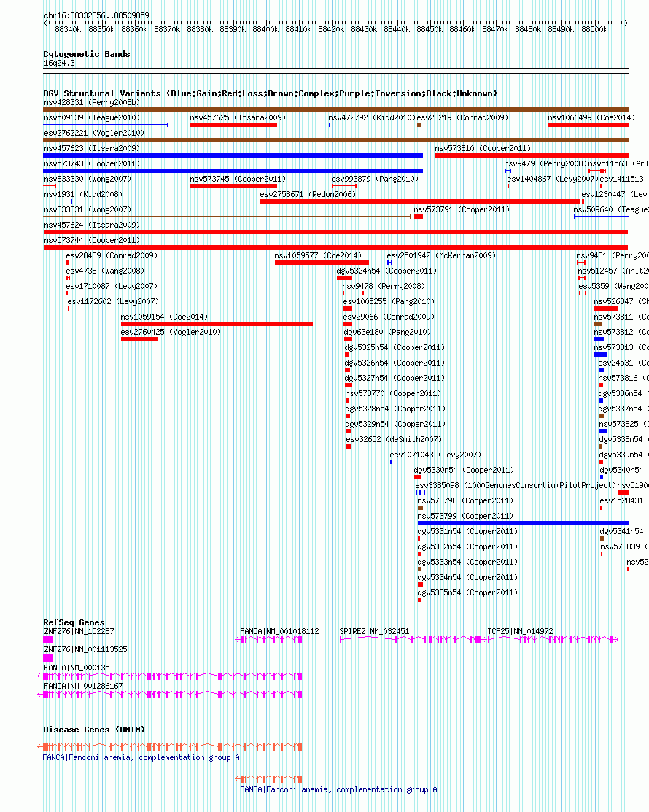
Task: Open gene FANCA|NM_001018112
Action: [279, 632]
